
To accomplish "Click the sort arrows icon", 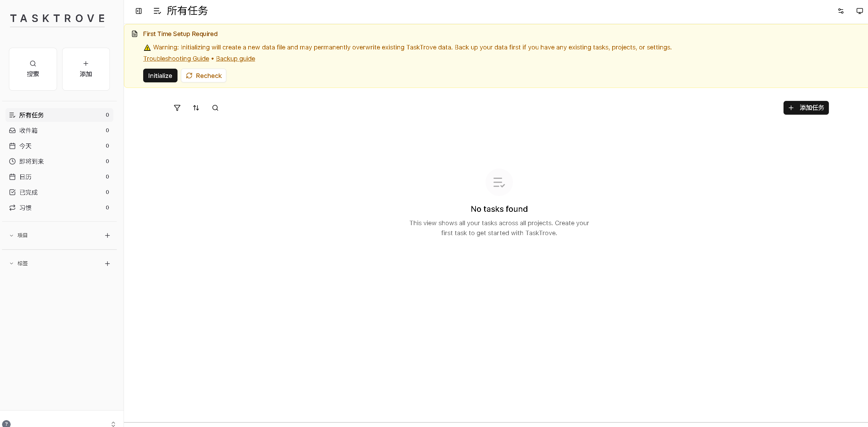I will [x=196, y=108].
